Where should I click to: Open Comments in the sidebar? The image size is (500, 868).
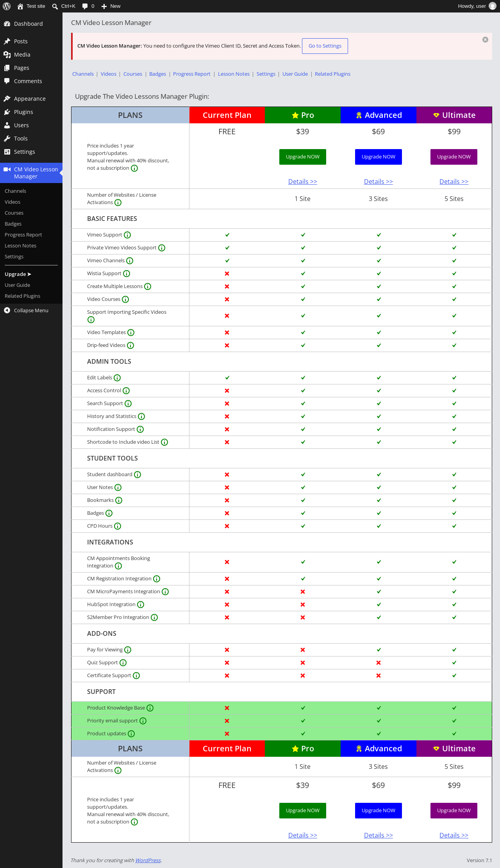coord(31,81)
